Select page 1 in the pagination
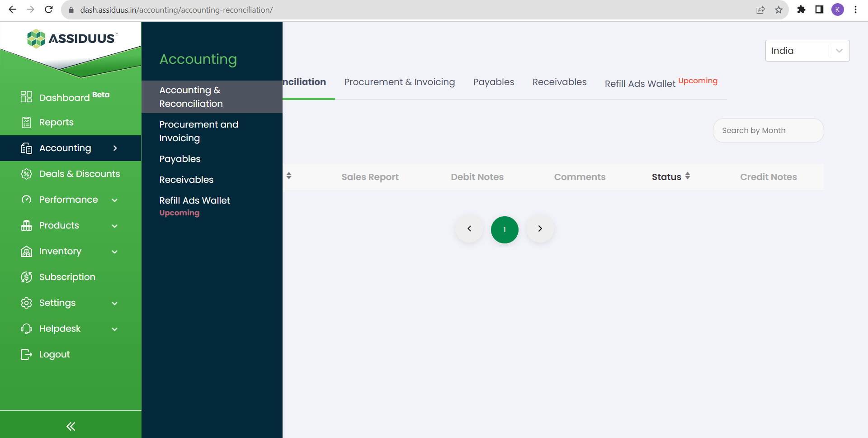This screenshot has height=438, width=868. tap(505, 229)
